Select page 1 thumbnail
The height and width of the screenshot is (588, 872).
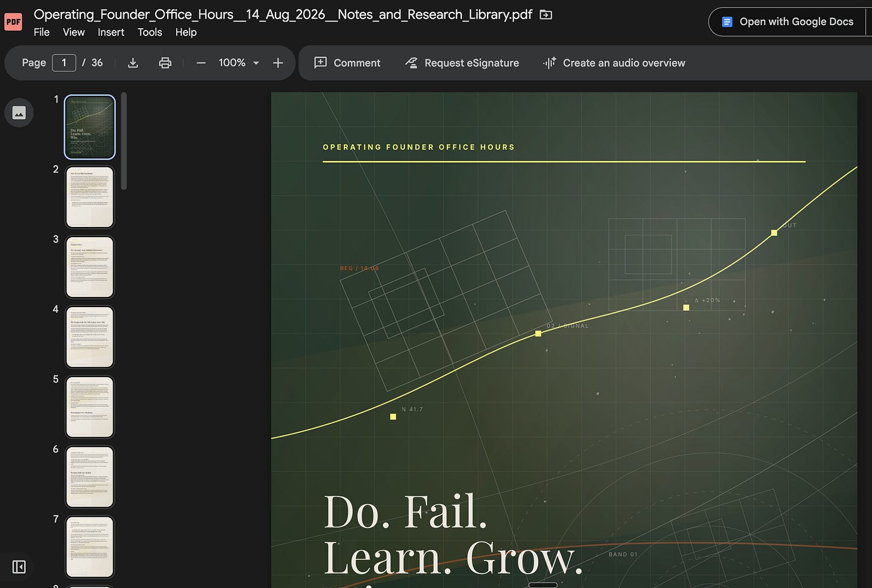90,127
